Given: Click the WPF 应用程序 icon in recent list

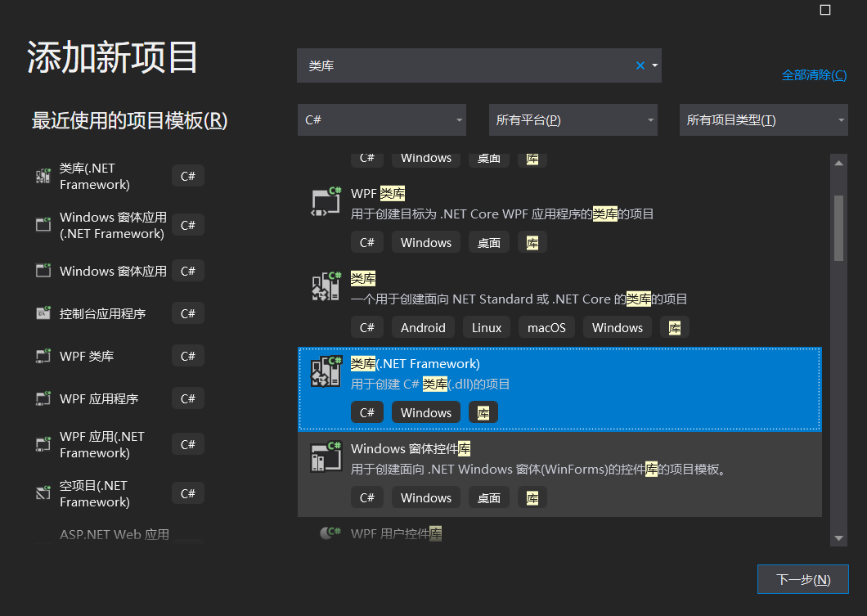Looking at the screenshot, I should (x=43, y=398).
